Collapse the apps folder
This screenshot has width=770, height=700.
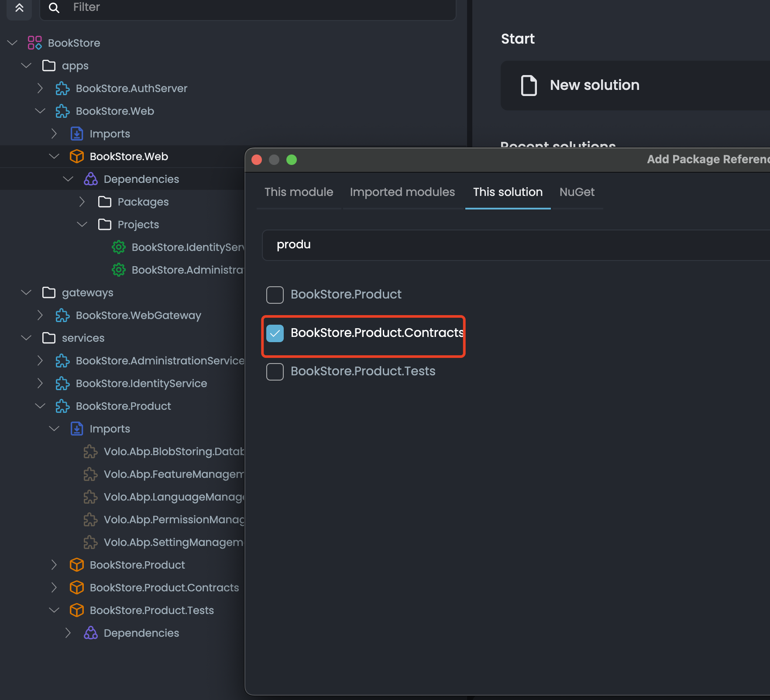(26, 65)
